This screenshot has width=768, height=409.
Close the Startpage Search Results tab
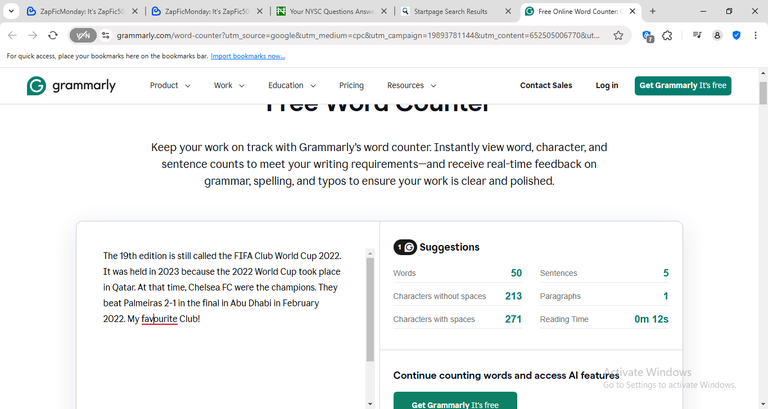[x=508, y=11]
